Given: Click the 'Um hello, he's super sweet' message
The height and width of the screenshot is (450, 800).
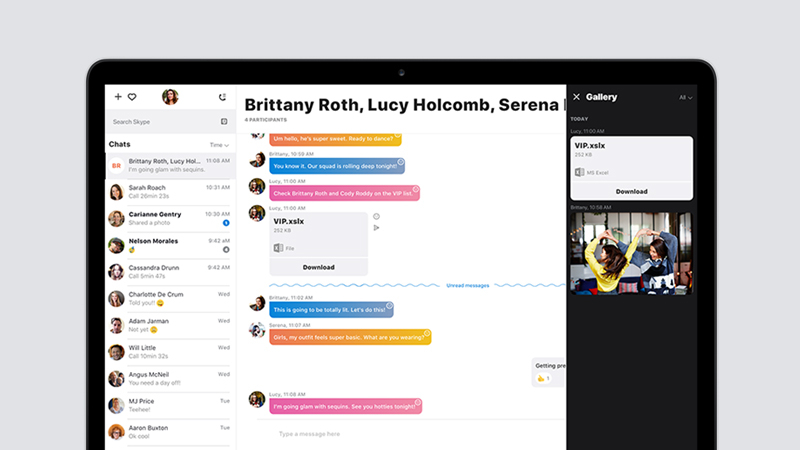Looking at the screenshot, I should coord(335,138).
